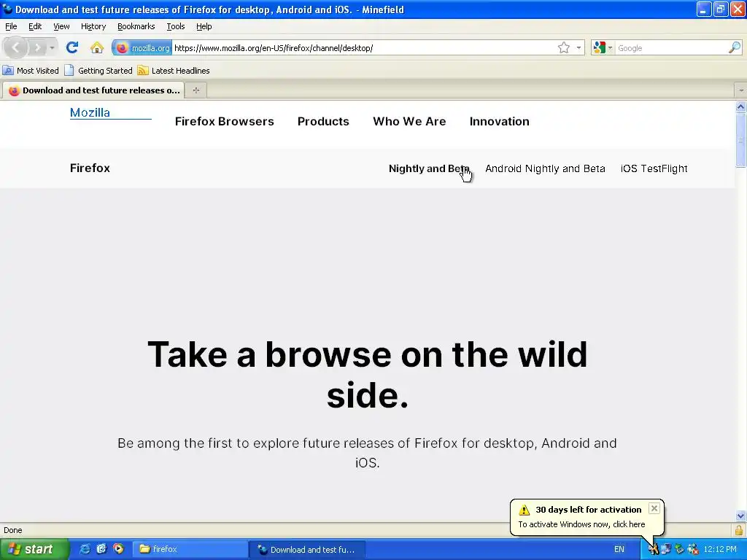The width and height of the screenshot is (747, 560).
Task: Launch Internet Explorer from Quick Launch
Action: pyautogui.click(x=85, y=549)
